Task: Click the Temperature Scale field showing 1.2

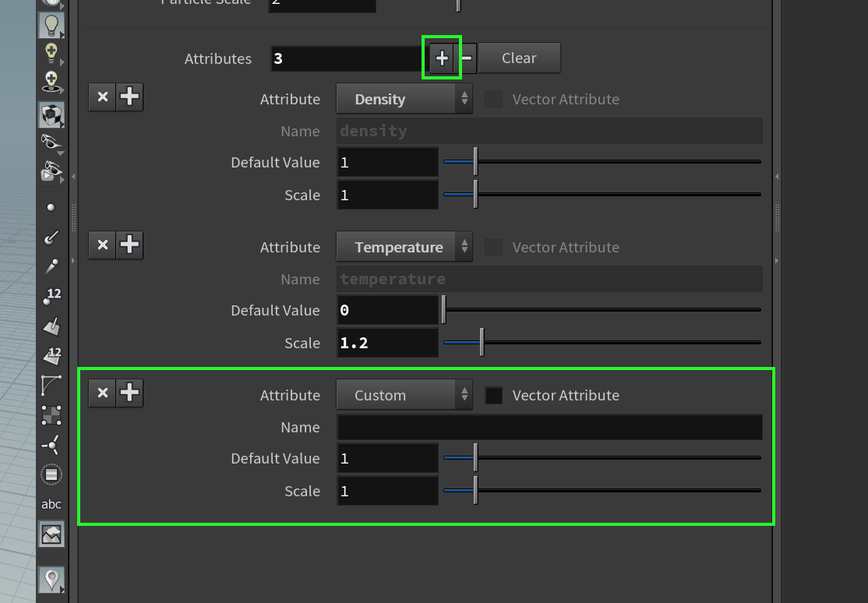Action: [387, 343]
